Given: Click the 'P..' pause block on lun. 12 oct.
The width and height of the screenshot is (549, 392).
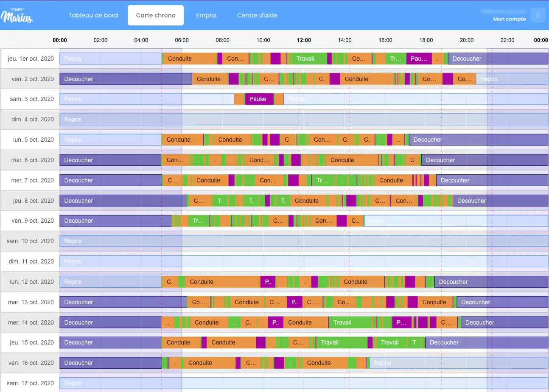Looking at the screenshot, I should pos(268,282).
